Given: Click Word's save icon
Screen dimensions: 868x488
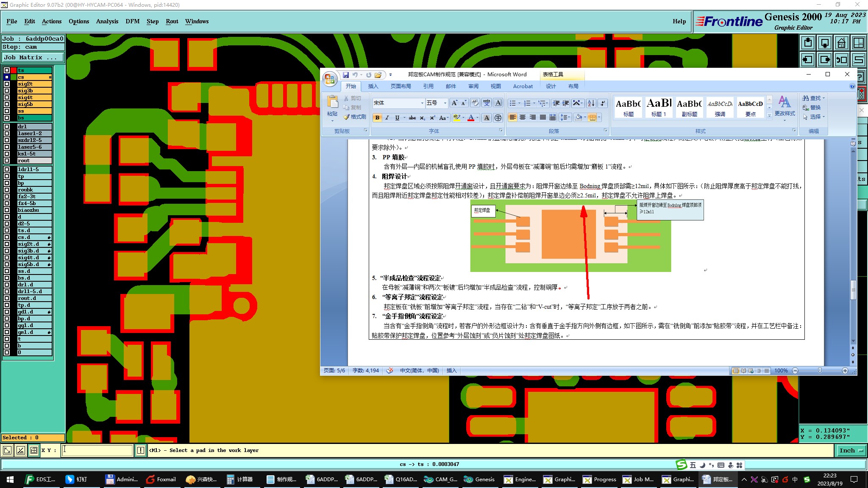Looking at the screenshot, I should pos(346,75).
